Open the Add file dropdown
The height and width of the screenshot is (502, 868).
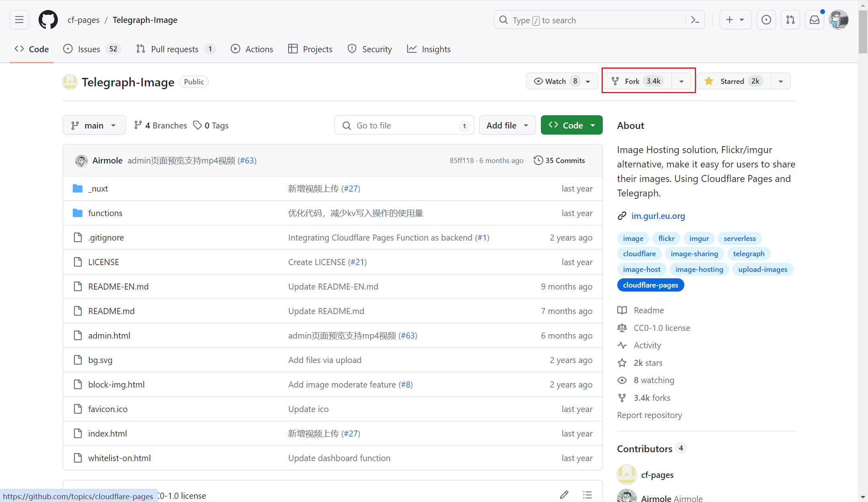click(507, 125)
